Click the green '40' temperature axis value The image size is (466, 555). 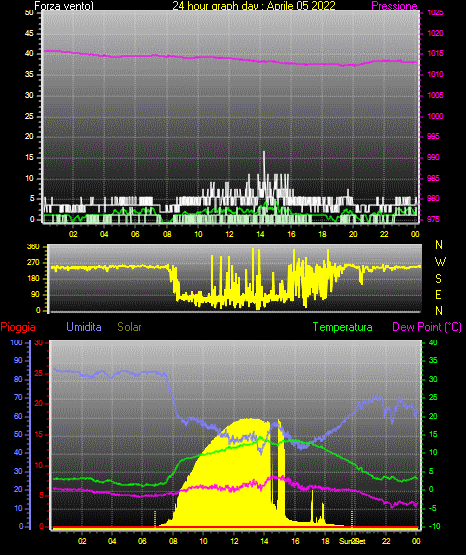click(x=433, y=342)
